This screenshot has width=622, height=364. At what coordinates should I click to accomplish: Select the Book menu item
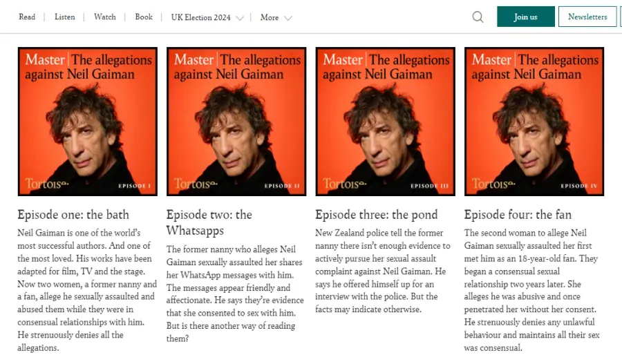(x=144, y=17)
